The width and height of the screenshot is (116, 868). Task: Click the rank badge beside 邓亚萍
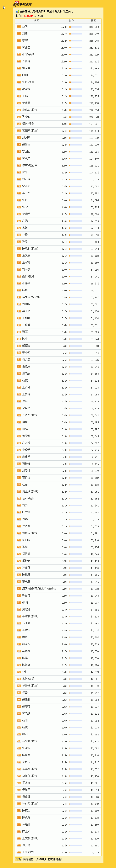(19, 179)
